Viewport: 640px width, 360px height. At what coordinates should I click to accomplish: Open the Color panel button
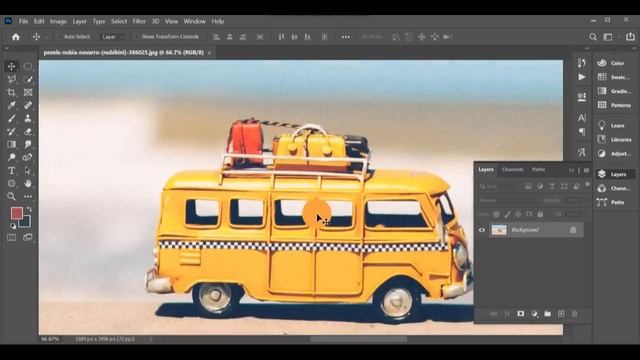pos(611,63)
